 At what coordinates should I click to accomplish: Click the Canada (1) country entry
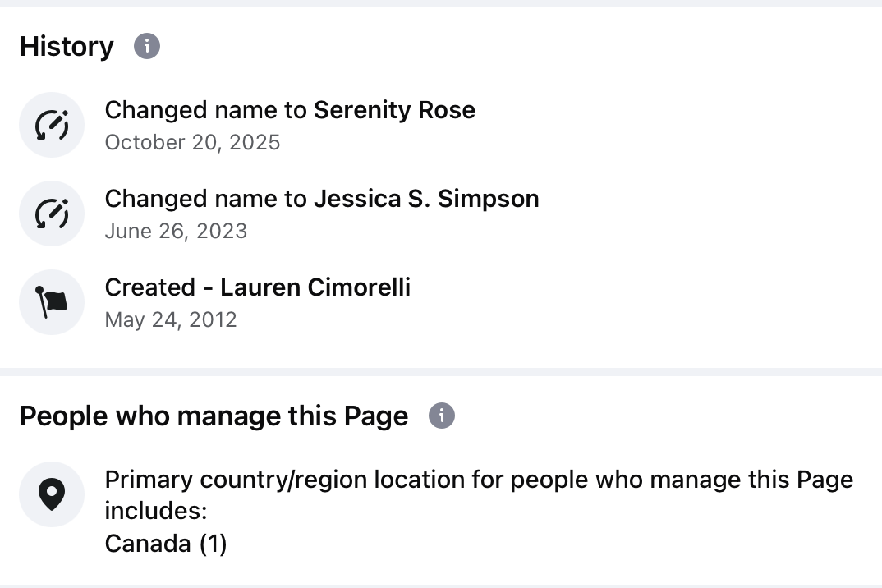coord(166,544)
